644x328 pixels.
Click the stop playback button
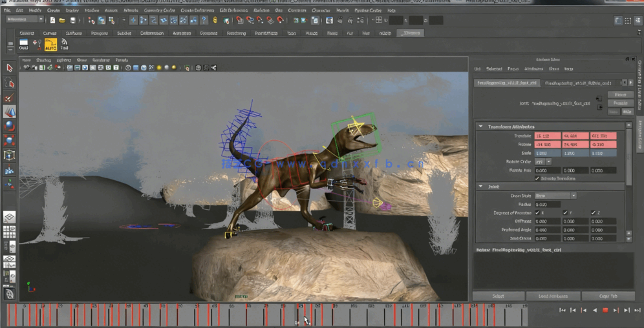tap(605, 311)
